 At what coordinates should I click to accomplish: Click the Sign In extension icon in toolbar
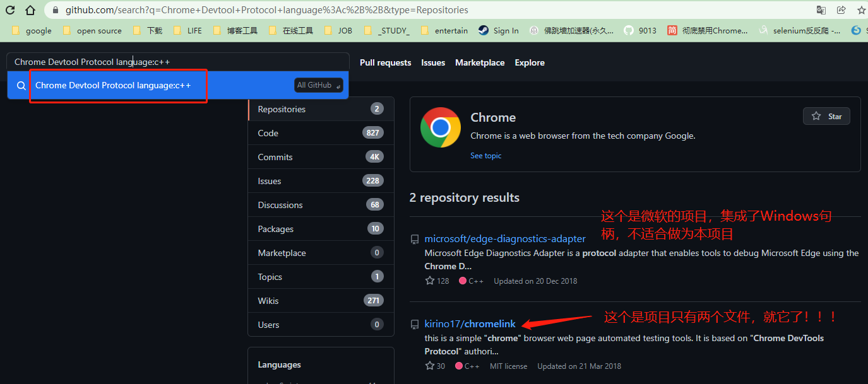pyautogui.click(x=482, y=30)
